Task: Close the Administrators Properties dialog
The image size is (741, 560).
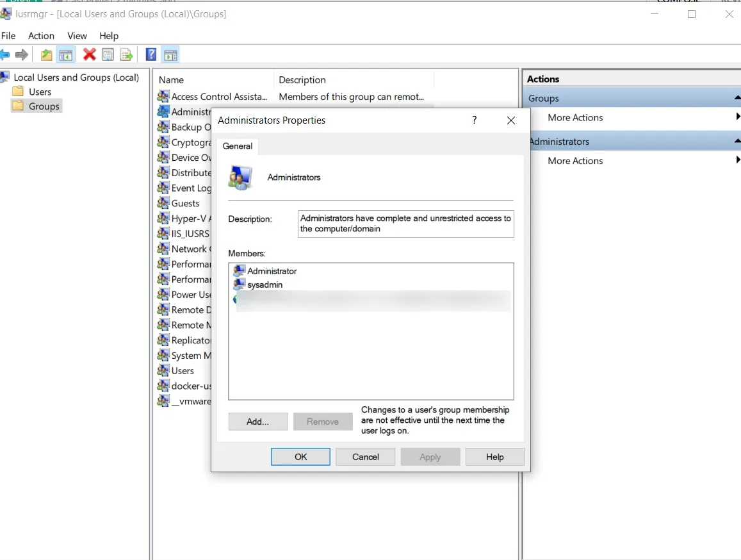Action: pyautogui.click(x=511, y=120)
